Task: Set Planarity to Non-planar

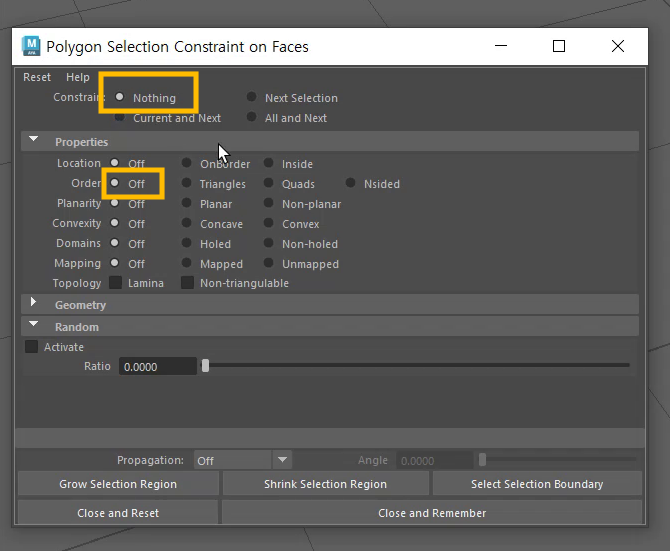Action: (x=268, y=203)
